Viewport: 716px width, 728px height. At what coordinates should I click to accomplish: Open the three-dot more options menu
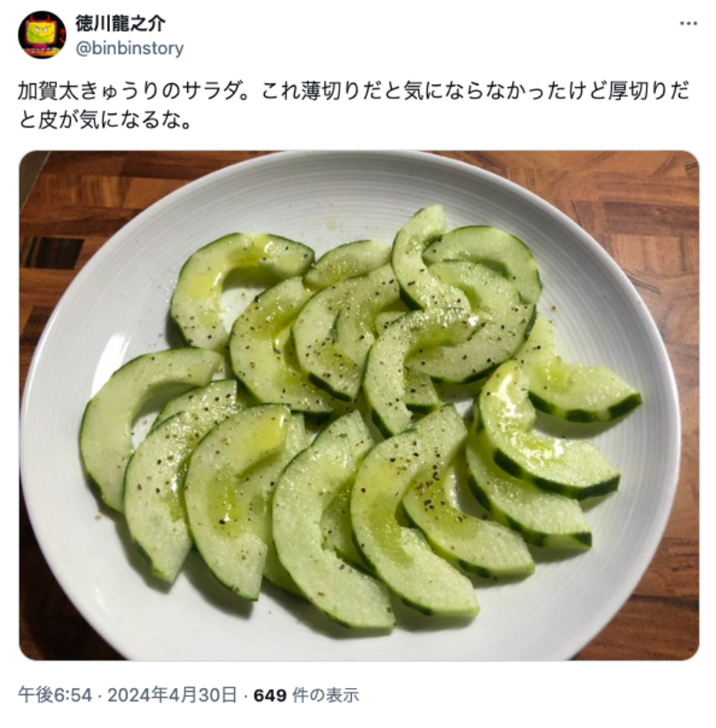pos(689,23)
